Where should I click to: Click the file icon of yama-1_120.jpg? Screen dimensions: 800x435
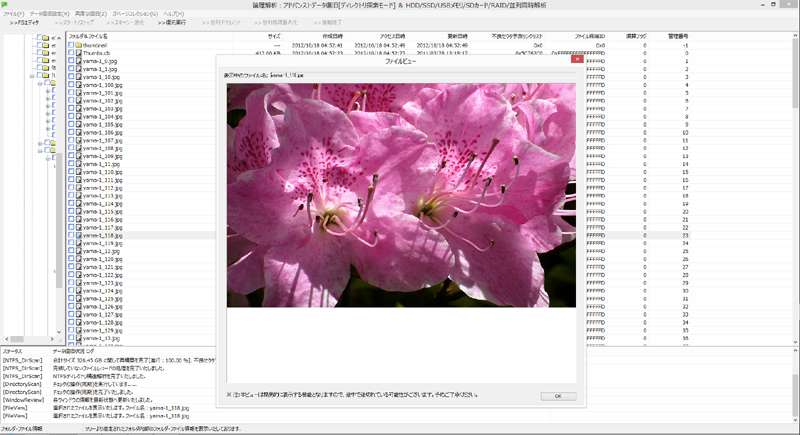79,259
